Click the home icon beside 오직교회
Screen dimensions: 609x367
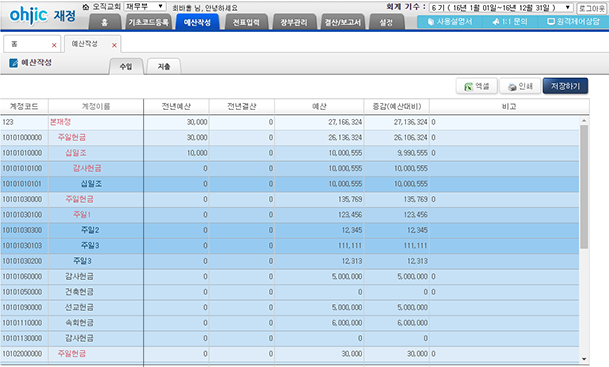[86, 7]
